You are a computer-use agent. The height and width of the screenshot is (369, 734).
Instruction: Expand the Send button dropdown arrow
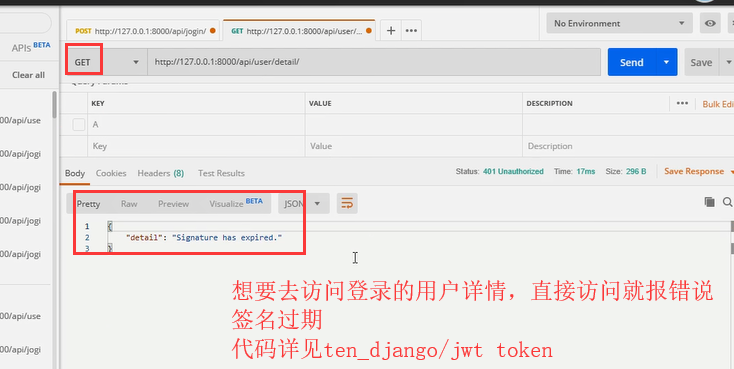point(667,62)
